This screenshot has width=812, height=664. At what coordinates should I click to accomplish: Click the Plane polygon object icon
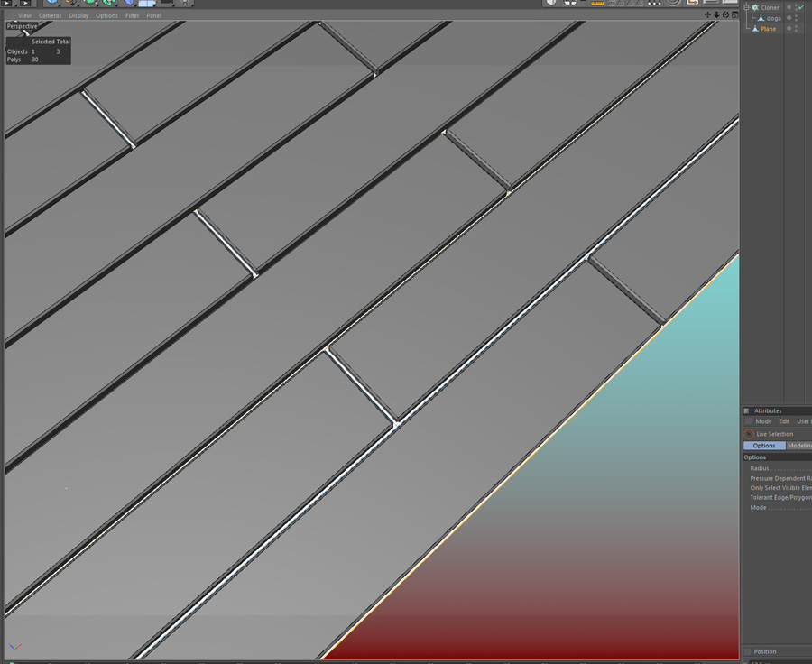tap(755, 29)
